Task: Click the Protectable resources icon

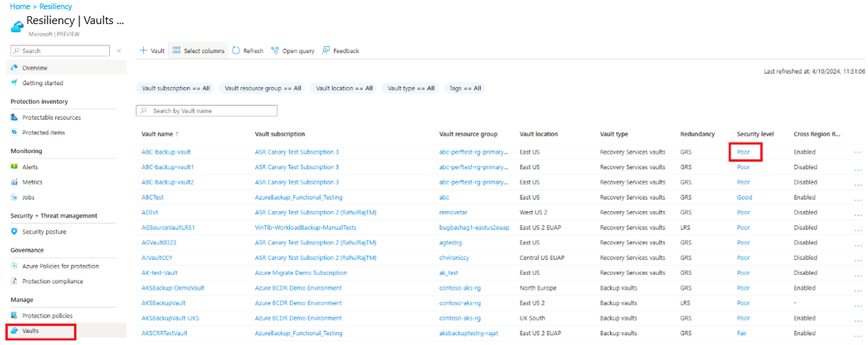Action: point(14,118)
